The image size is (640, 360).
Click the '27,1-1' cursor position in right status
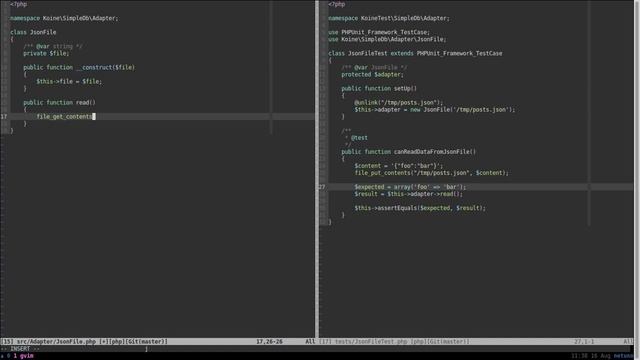click(584, 341)
